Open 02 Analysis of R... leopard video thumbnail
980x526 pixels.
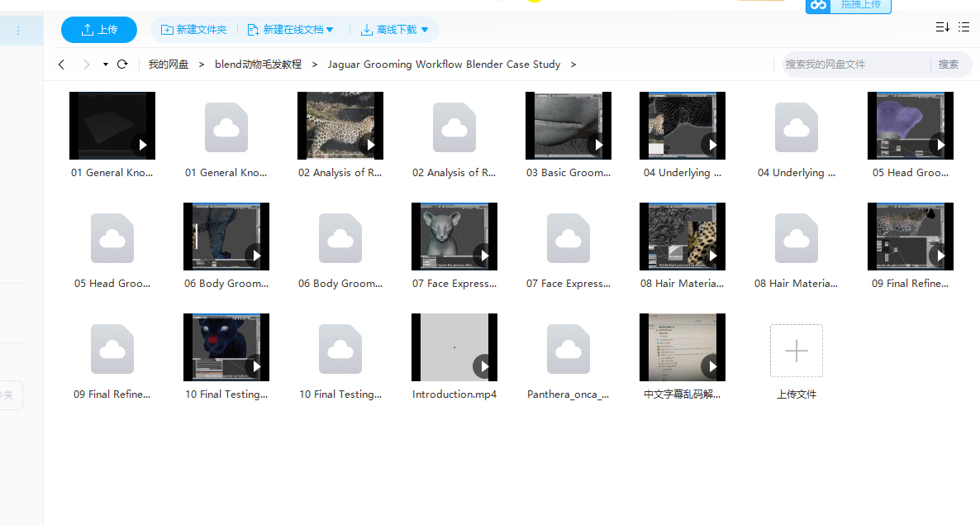(340, 126)
